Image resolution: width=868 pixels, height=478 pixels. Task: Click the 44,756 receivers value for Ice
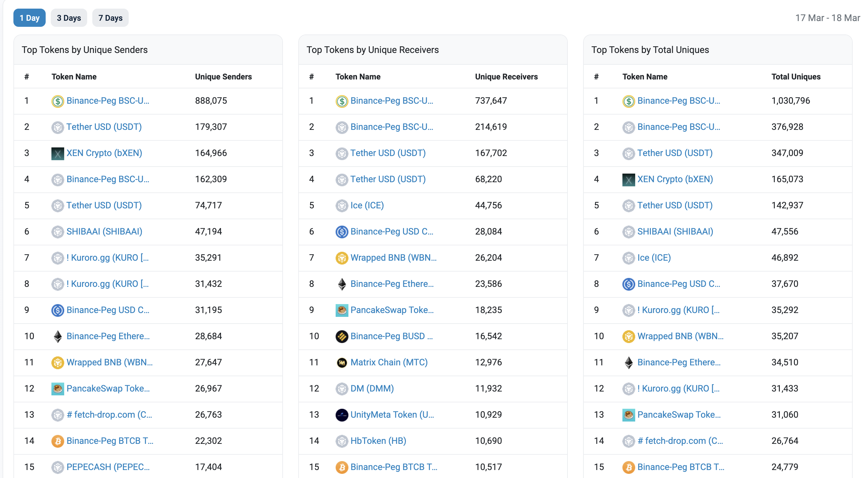(488, 205)
